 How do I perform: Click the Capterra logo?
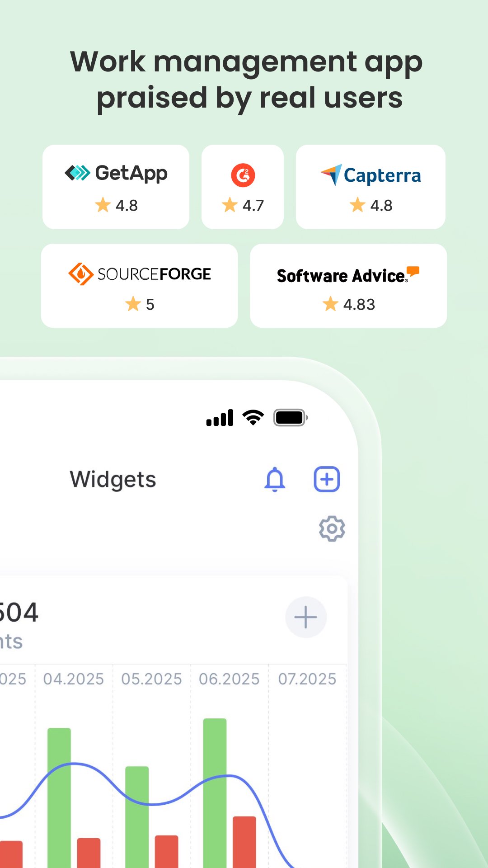point(371,175)
